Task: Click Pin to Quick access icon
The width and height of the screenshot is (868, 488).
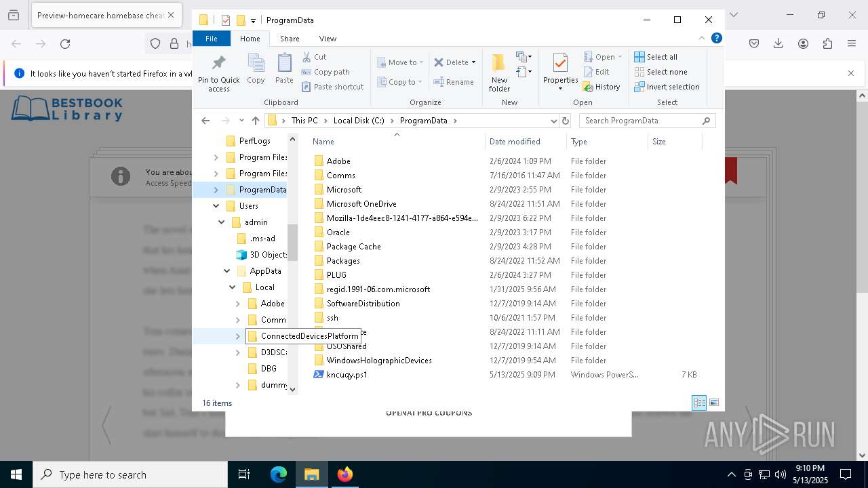Action: click(218, 63)
